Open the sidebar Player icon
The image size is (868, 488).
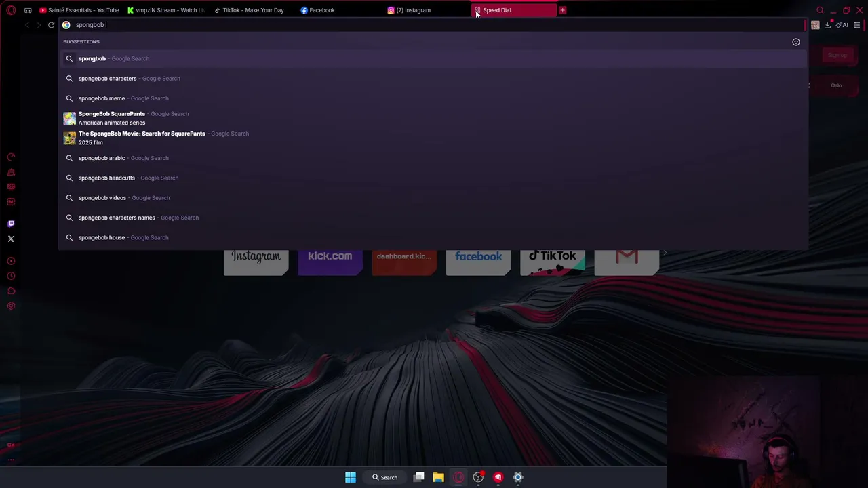pyautogui.click(x=11, y=261)
